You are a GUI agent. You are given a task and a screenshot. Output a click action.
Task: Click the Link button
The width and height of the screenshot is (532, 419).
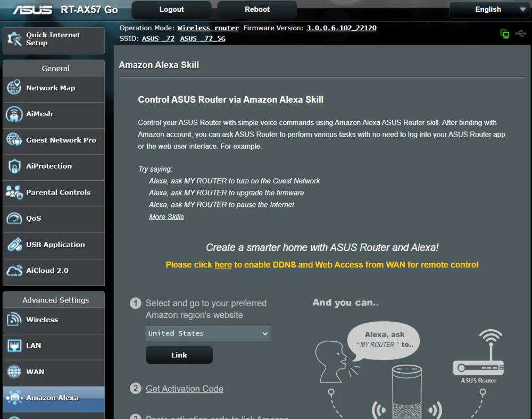click(179, 355)
